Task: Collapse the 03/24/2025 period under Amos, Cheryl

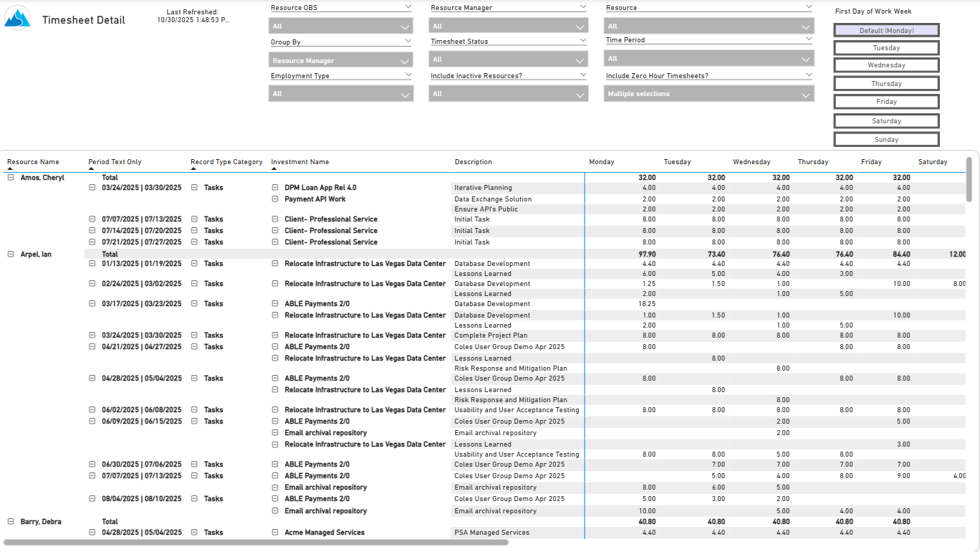Action: (x=92, y=188)
